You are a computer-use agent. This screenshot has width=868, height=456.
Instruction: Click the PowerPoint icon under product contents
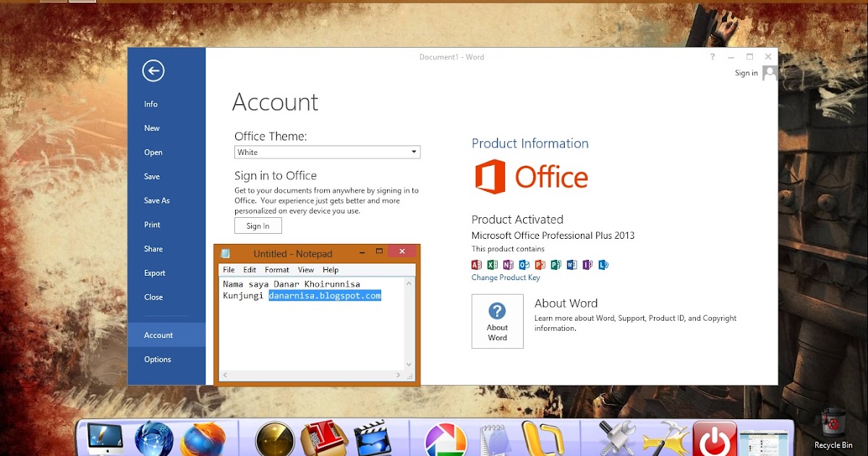point(540,265)
